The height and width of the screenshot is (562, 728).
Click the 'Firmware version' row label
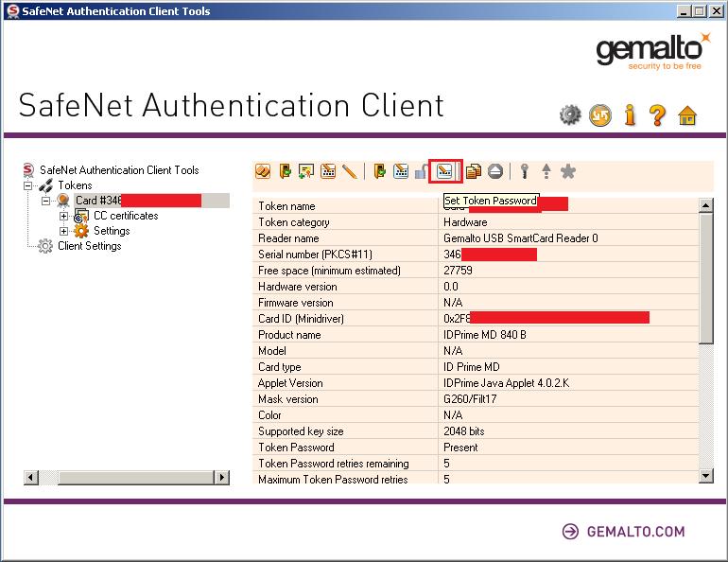[x=296, y=303]
